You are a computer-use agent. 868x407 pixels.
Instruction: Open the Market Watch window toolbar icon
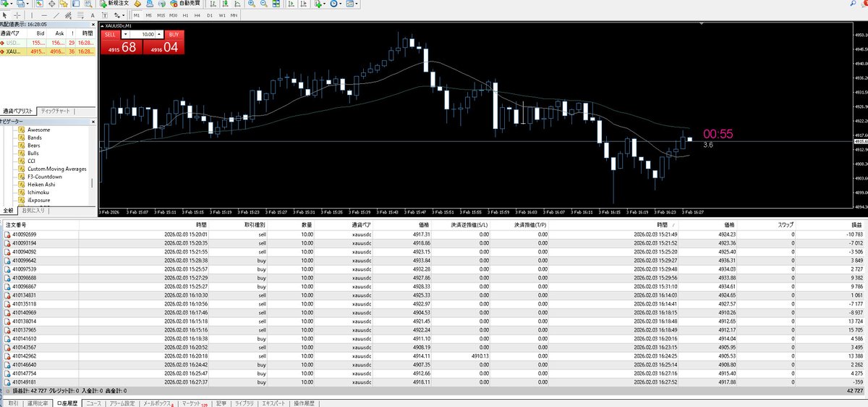tap(39, 4)
